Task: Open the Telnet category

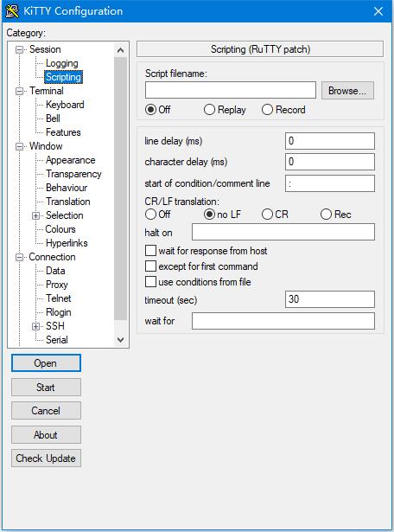Action: [x=58, y=298]
